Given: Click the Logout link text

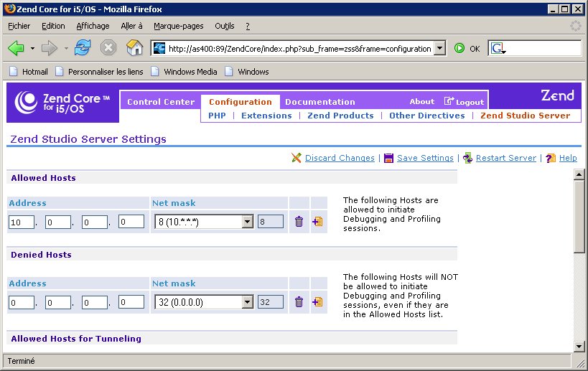Looking at the screenshot, I should coord(470,102).
